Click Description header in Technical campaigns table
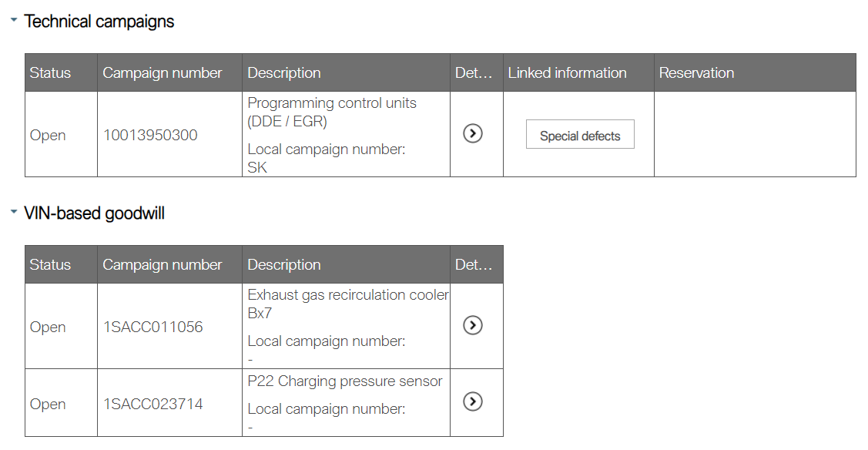Screen dimensions: 868x450 [x=284, y=73]
